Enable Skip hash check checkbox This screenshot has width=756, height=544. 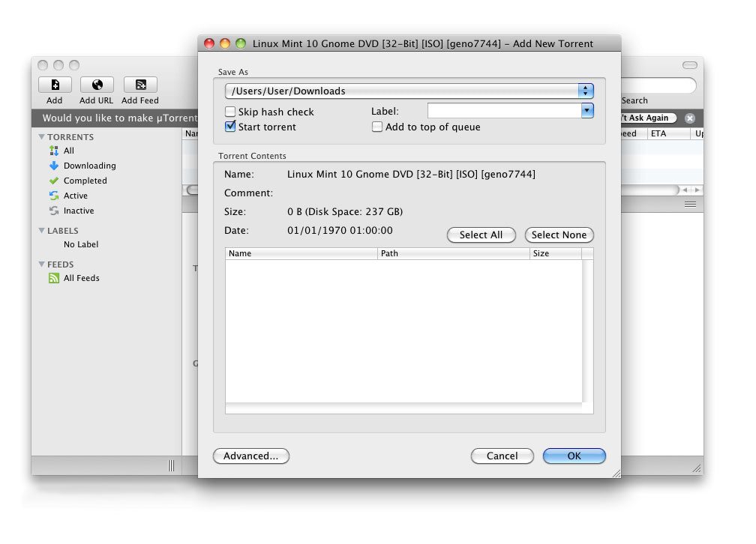pyautogui.click(x=231, y=112)
